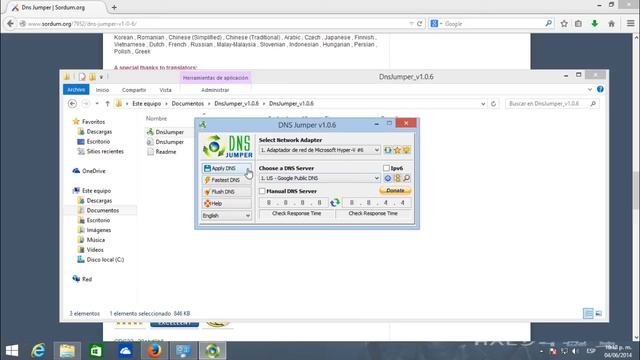Click Documentos in the breadcrumb path
This screenshot has height=360, width=640.
[x=187, y=104]
